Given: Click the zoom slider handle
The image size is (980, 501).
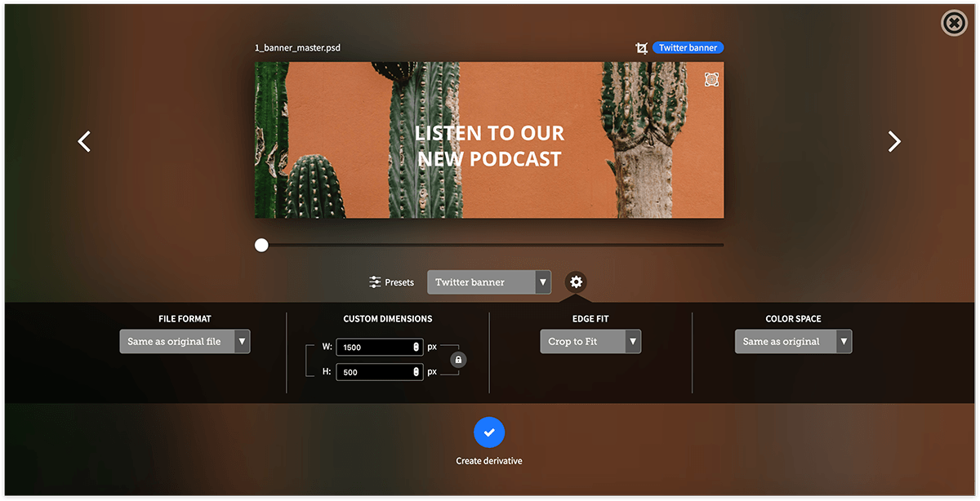Looking at the screenshot, I should (x=261, y=245).
